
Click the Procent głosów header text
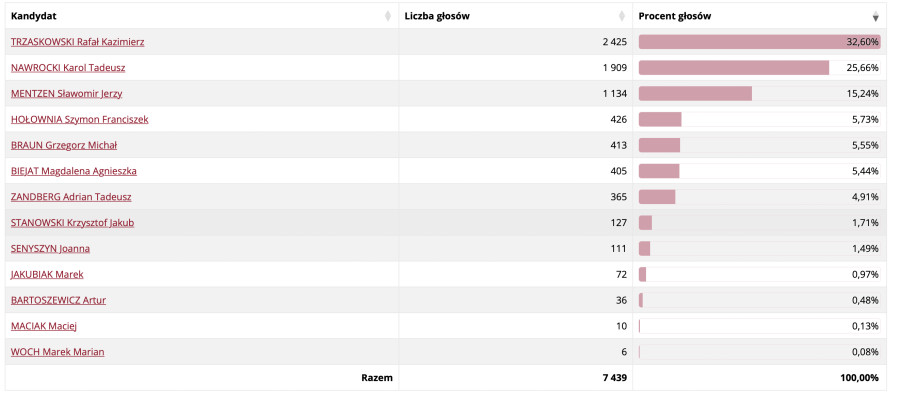(x=674, y=16)
